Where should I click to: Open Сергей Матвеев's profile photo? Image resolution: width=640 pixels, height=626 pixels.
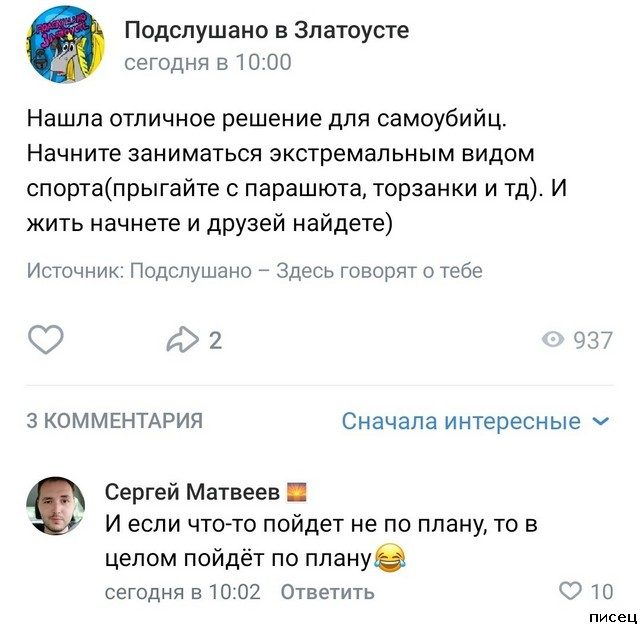click(56, 505)
